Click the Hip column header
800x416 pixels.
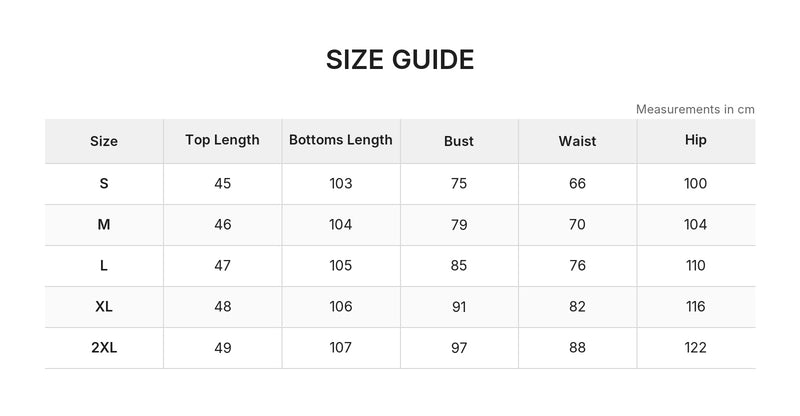695,140
